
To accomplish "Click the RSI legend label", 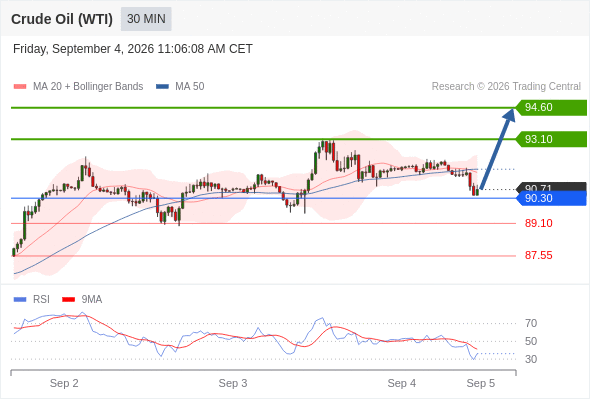I will 41,300.
